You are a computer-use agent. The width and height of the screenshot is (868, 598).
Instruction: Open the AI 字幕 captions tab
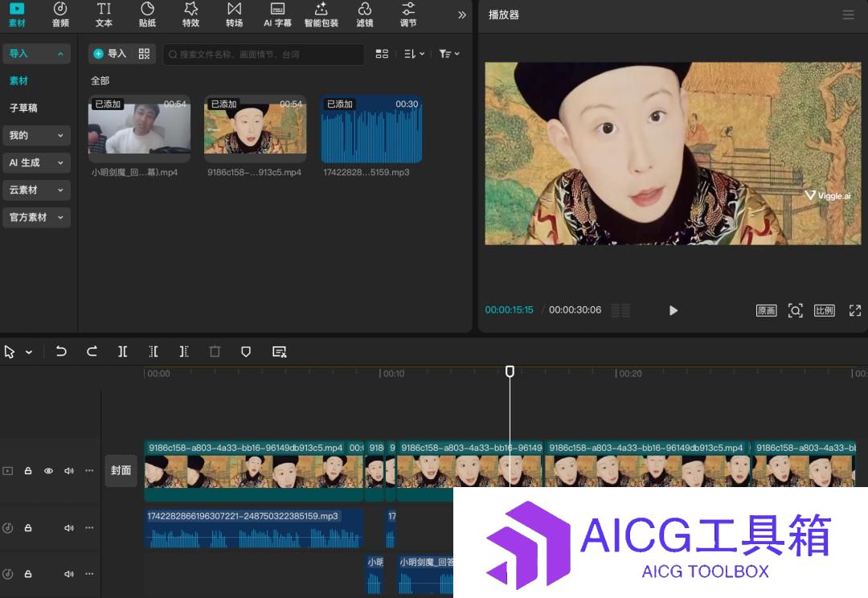[x=277, y=15]
